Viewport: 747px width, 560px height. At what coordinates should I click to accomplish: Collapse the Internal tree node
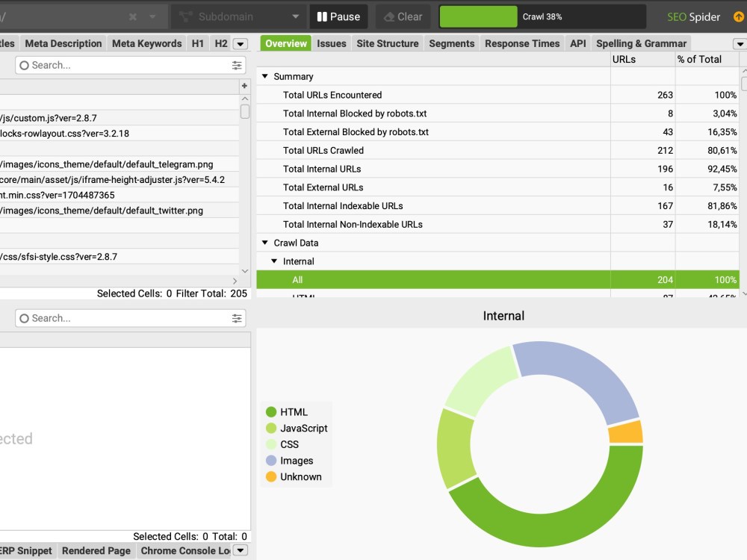tap(274, 261)
